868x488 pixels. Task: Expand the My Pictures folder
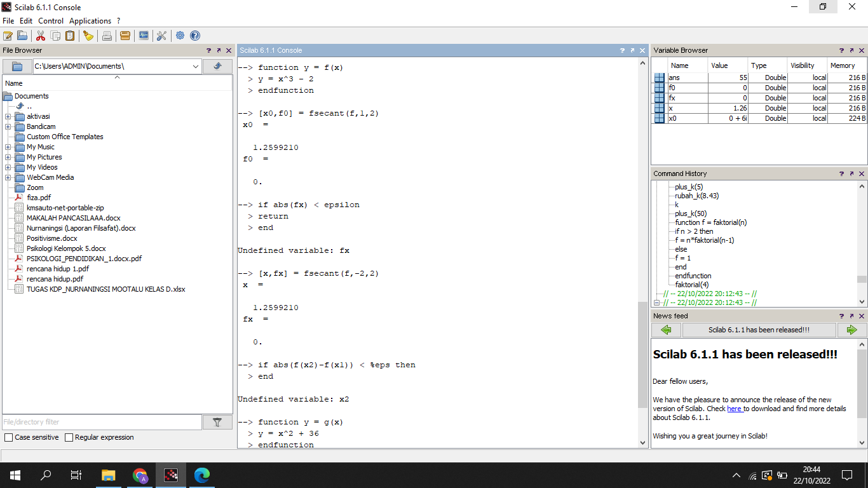pyautogui.click(x=8, y=157)
